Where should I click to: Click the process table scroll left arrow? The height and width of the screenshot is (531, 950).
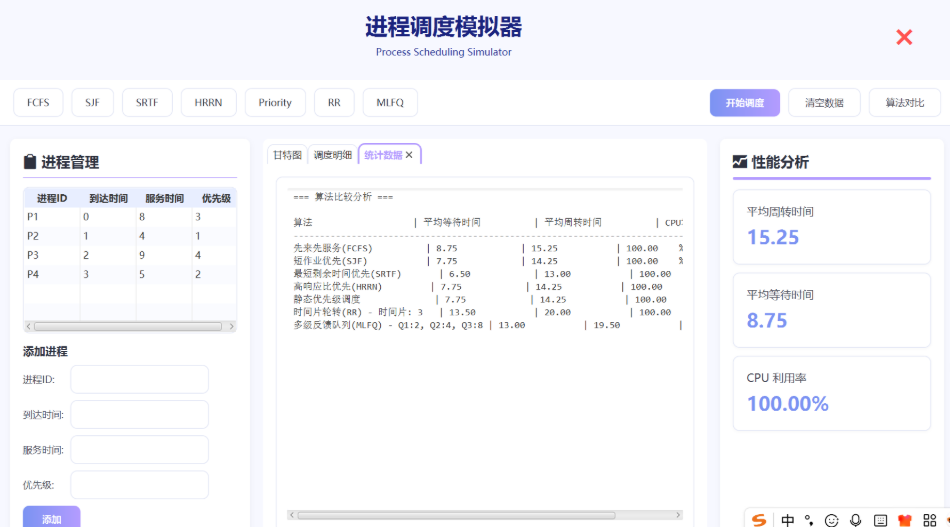(x=28, y=326)
